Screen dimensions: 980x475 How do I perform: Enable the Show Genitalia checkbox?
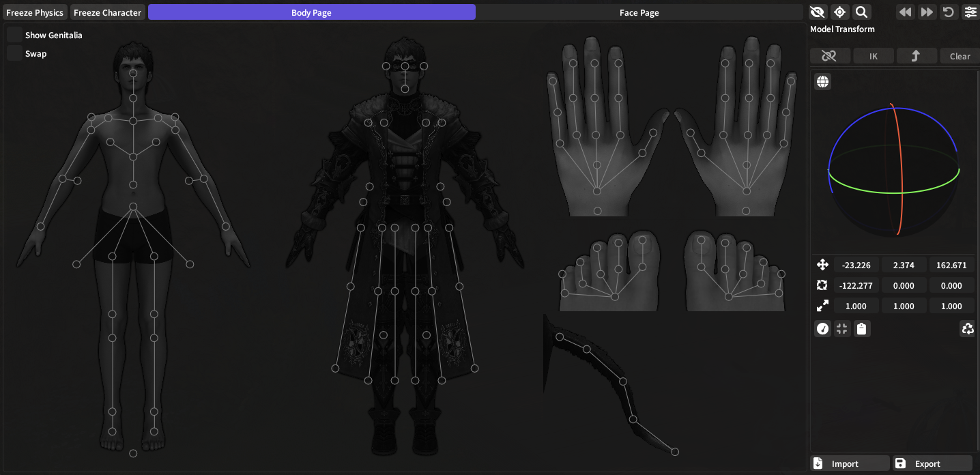(x=14, y=35)
